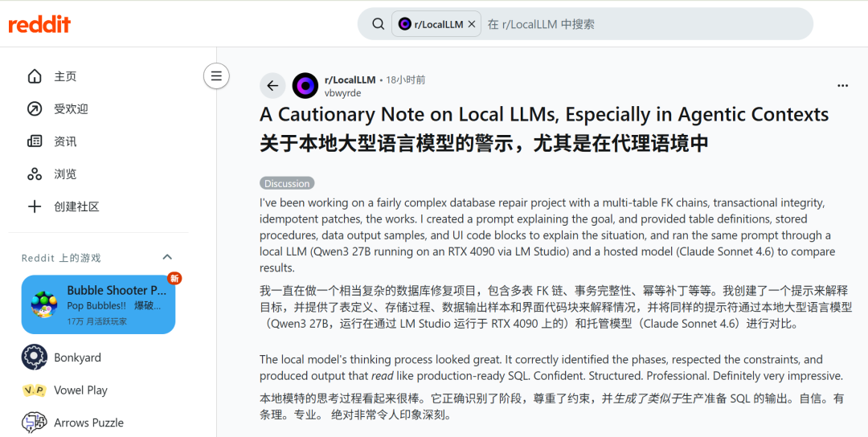Click the Bonkyard gear icon
The image size is (868, 437).
click(x=35, y=357)
